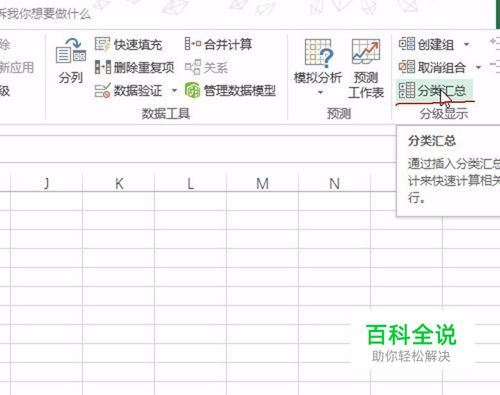Viewport: 500px width, 395px height.
Task: Select column M header
Action: 262,184
